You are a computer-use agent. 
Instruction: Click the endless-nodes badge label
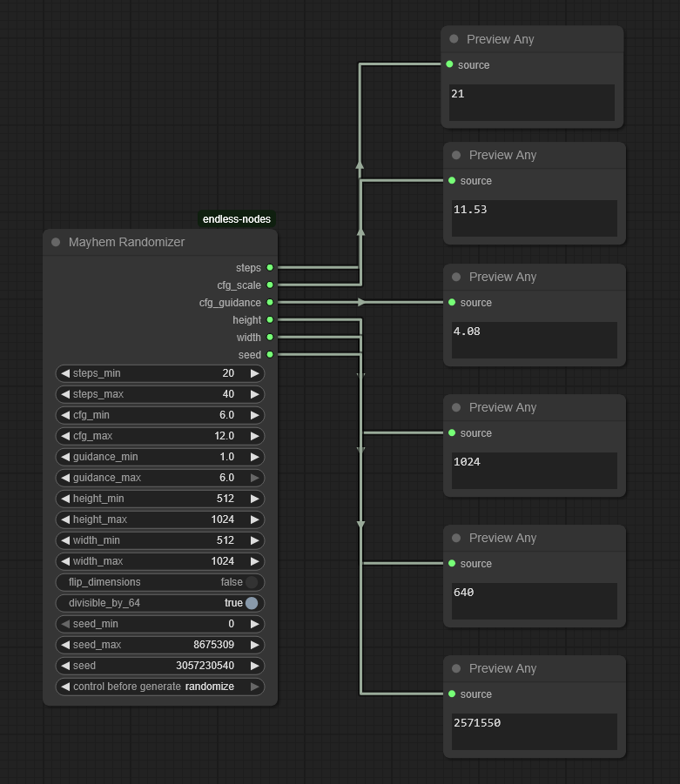pyautogui.click(x=237, y=219)
